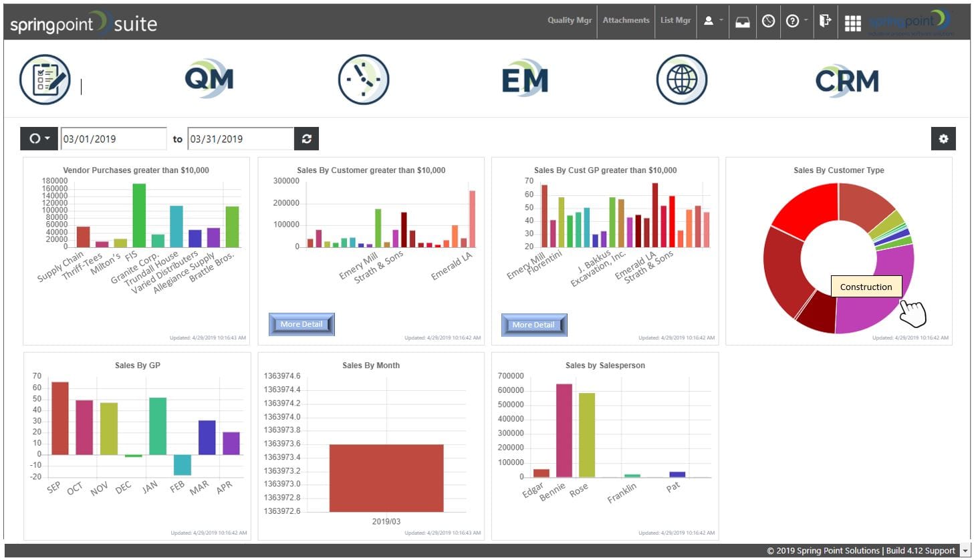This screenshot has height=560, width=974.
Task: Click the inbox tray icon in top bar
Action: click(x=742, y=21)
